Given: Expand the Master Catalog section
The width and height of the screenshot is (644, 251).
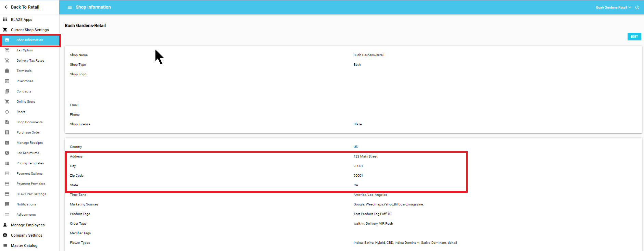Looking at the screenshot, I should coord(24,246).
